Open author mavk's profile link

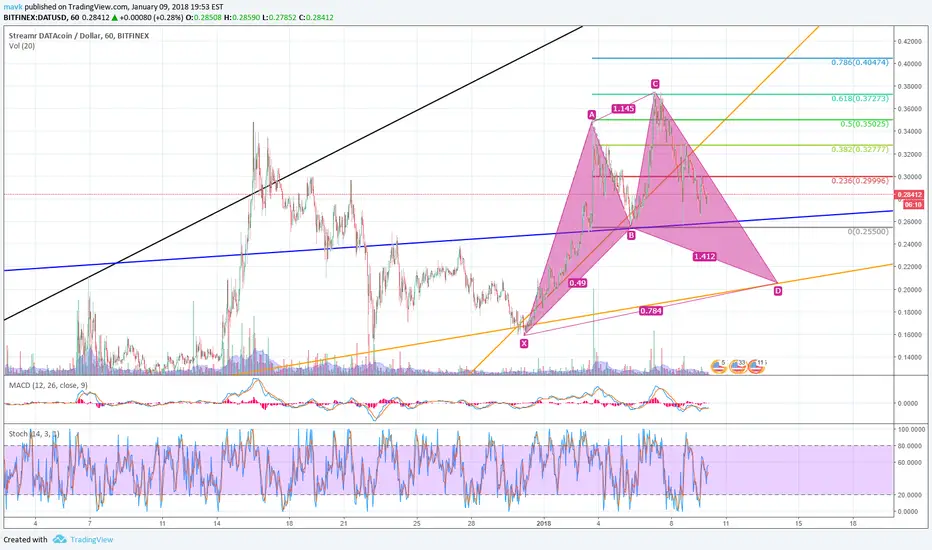[x=12, y=7]
